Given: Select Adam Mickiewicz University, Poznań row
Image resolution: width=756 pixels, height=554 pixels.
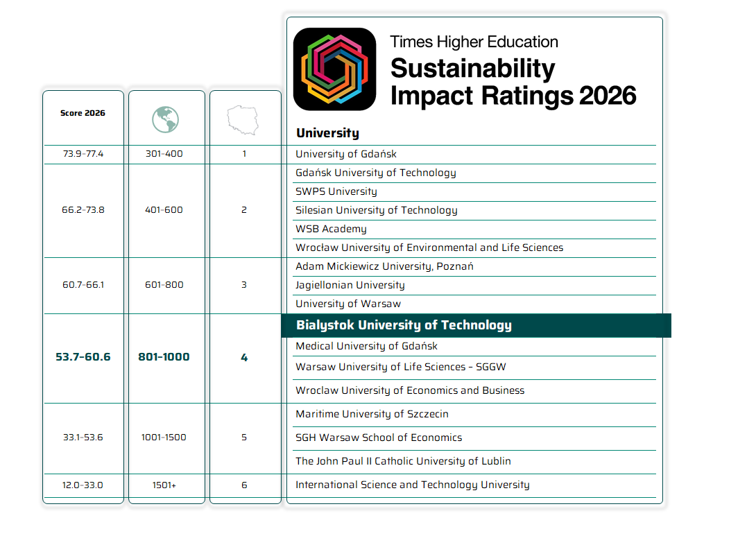Looking at the screenshot, I should 474,267.
